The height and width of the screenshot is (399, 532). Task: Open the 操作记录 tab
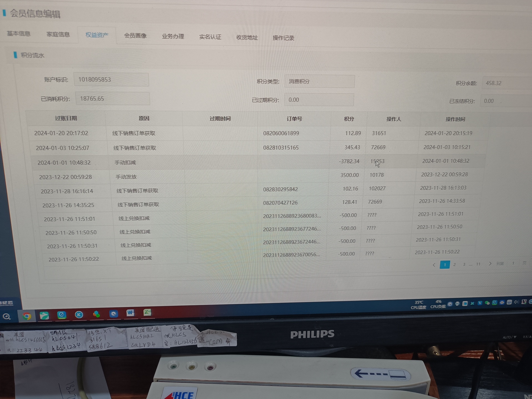(283, 38)
